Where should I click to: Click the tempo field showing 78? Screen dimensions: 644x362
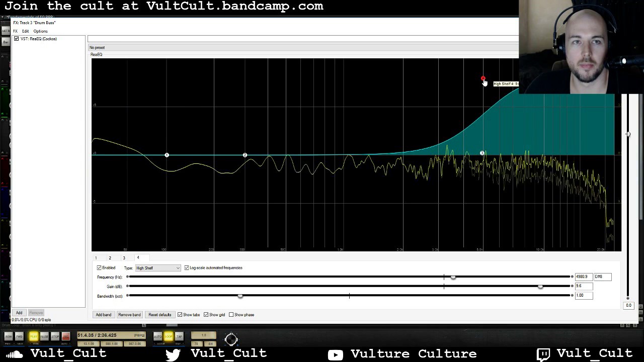[x=197, y=344]
